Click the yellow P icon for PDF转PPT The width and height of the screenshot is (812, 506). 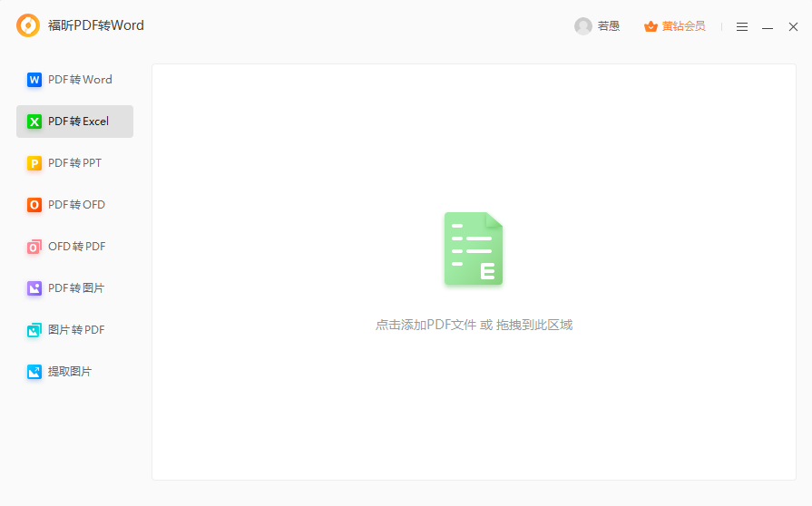(34, 163)
